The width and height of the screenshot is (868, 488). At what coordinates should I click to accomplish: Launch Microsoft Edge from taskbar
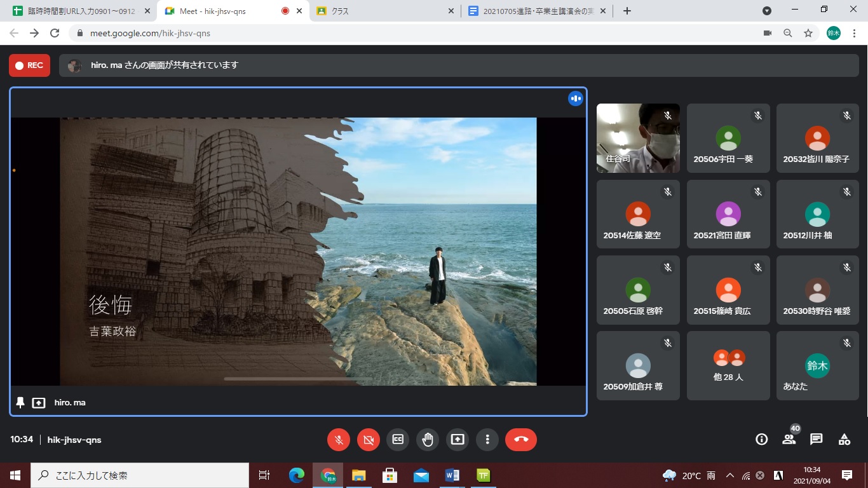click(297, 475)
